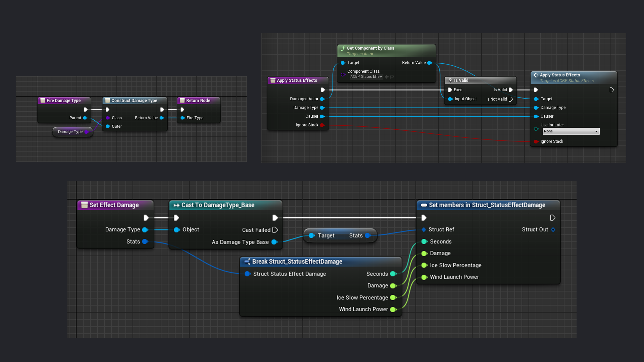Image resolution: width=644 pixels, height=362 pixels.
Task: Click the Return Node icon
Action: (182, 100)
